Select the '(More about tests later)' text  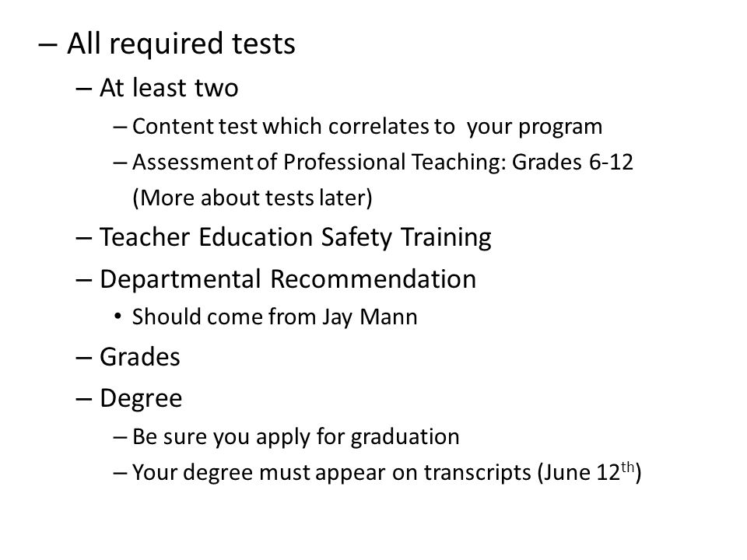point(252,198)
